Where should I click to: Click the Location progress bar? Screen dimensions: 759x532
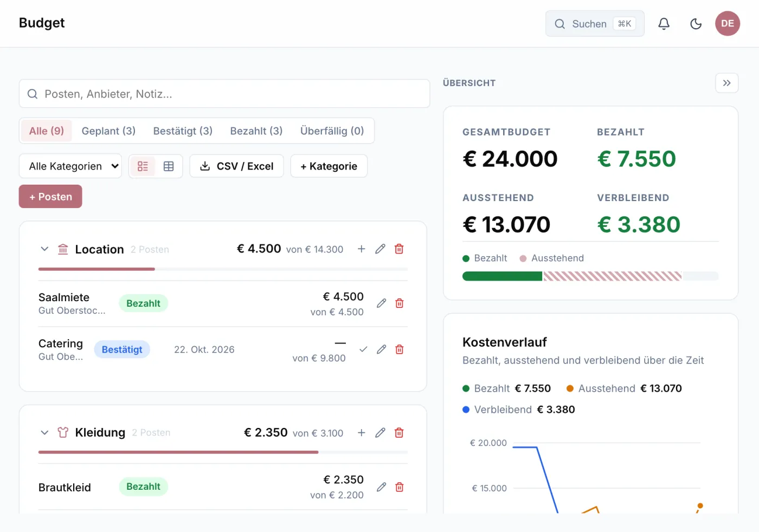223,269
